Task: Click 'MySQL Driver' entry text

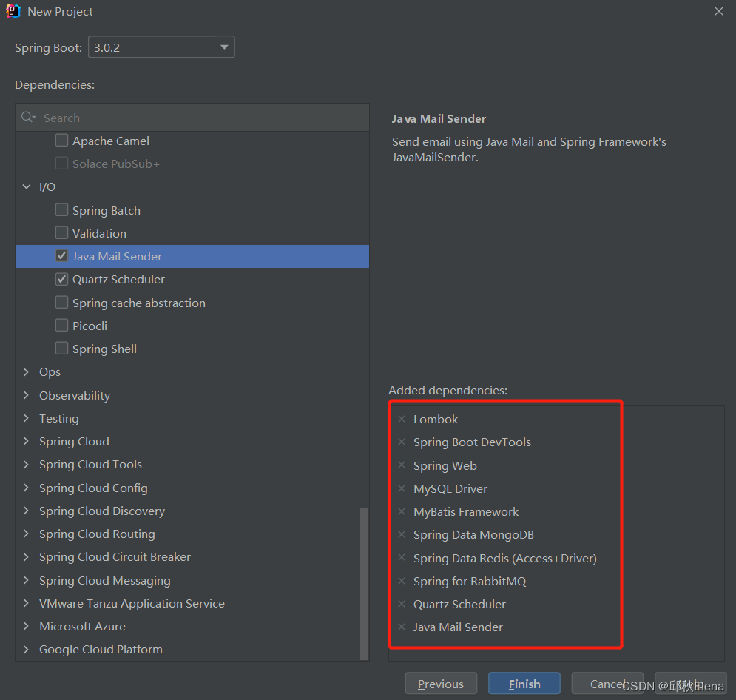Action: [450, 488]
